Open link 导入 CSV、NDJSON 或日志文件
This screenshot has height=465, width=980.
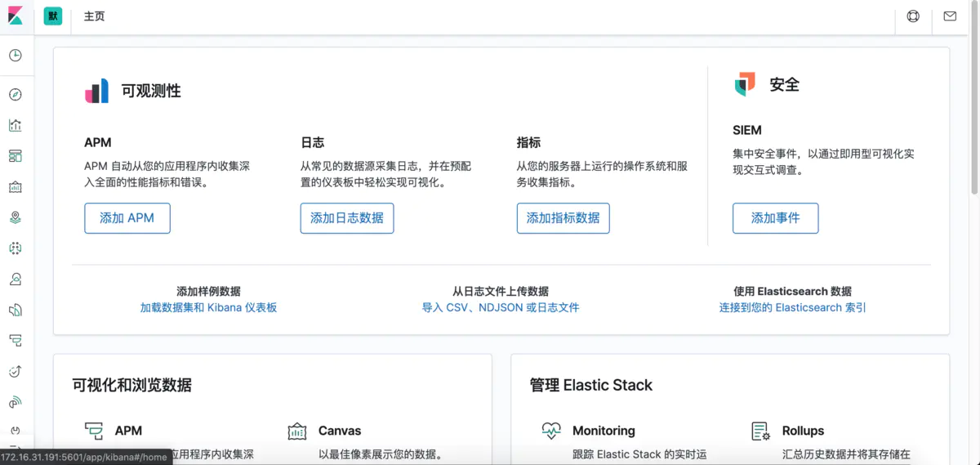pos(501,308)
